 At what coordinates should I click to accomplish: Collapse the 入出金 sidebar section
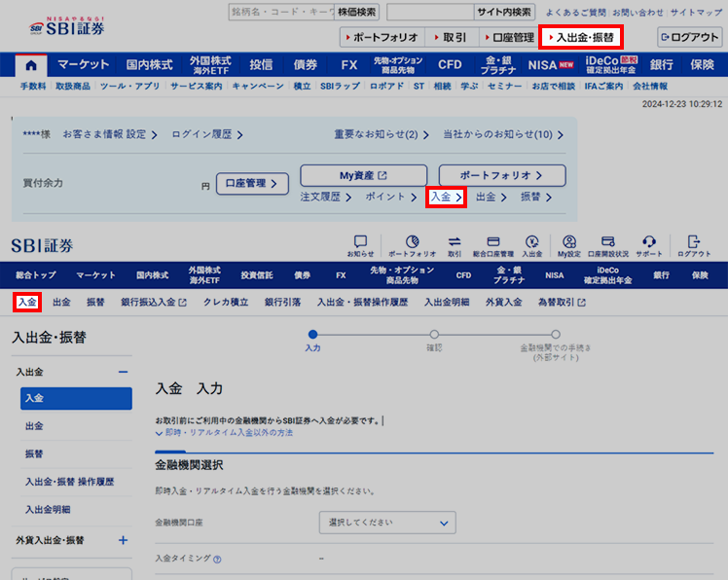pos(123,372)
